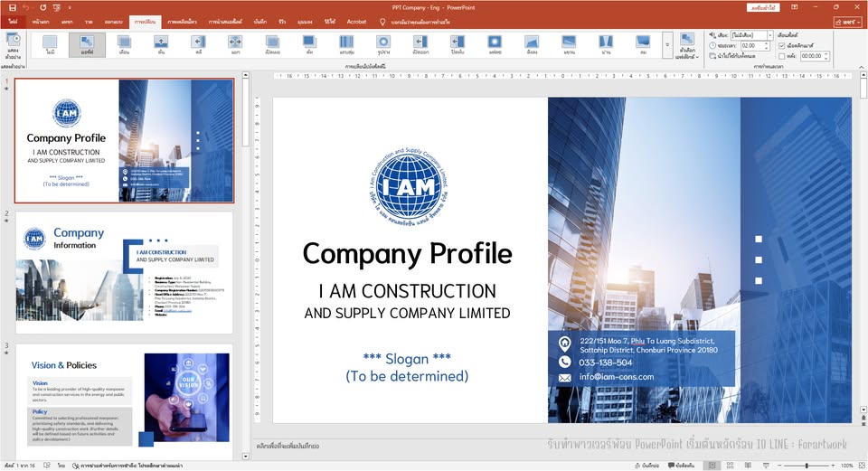Apply the Shape transition with circle icon
The image size is (868, 471).
click(383, 44)
